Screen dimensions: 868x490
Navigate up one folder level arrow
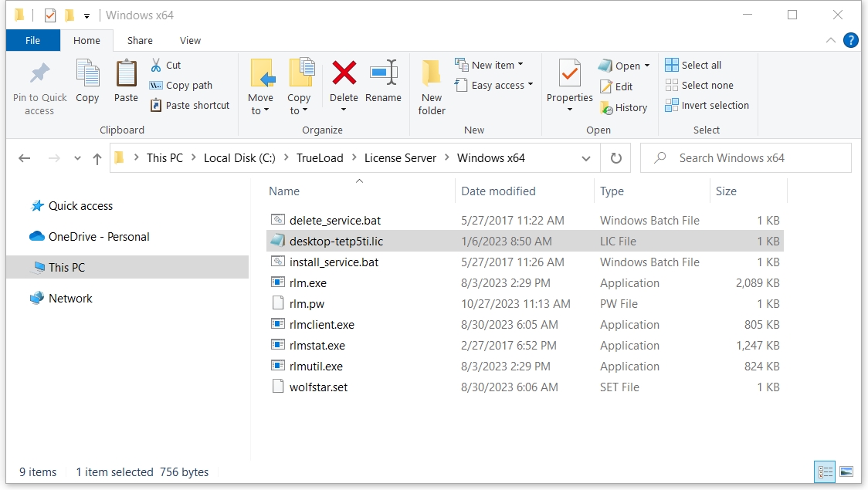coord(97,158)
